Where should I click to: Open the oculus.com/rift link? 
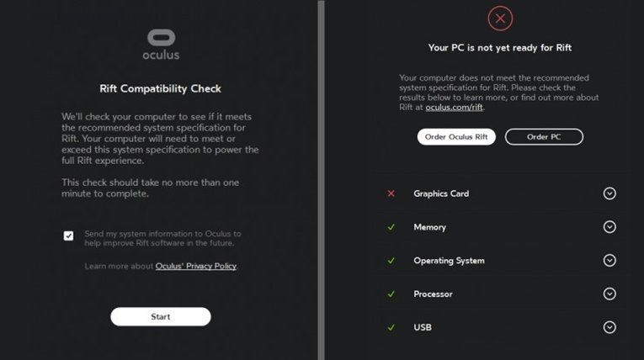[x=454, y=107]
